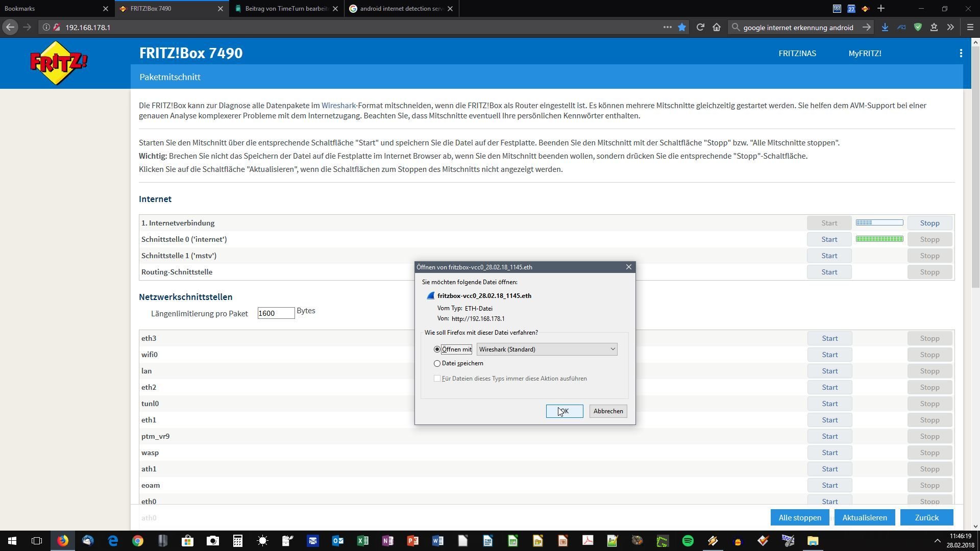Click the pinned 1&1 tab icon
Screen dimensions: 980x551
pyautogui.click(x=837, y=8)
